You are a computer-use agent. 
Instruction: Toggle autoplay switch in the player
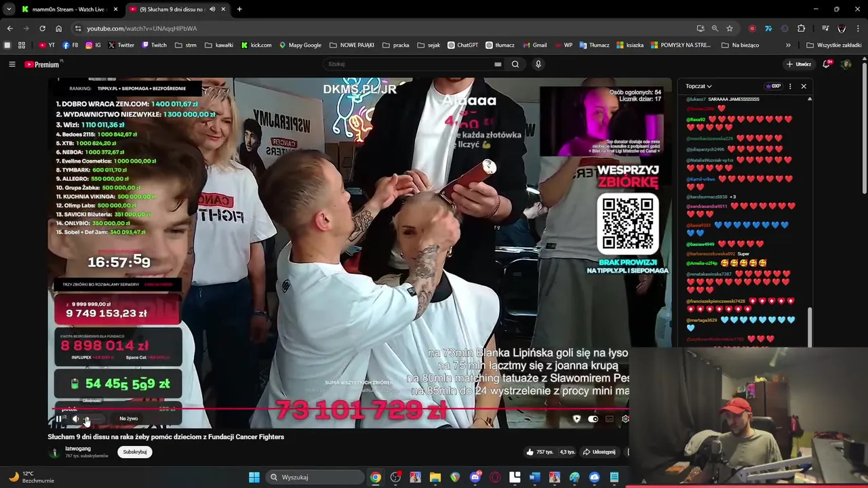[x=593, y=419]
